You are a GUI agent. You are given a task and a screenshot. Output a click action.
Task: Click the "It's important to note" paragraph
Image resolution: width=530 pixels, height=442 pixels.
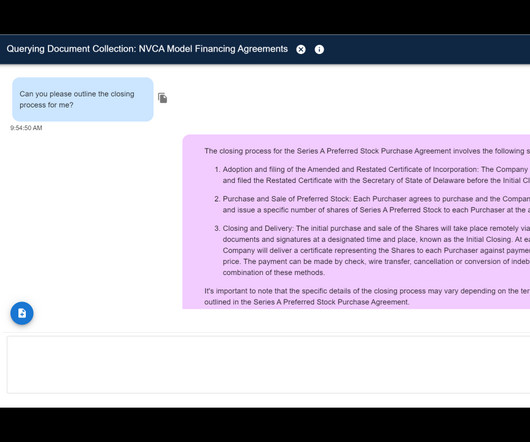367,296
